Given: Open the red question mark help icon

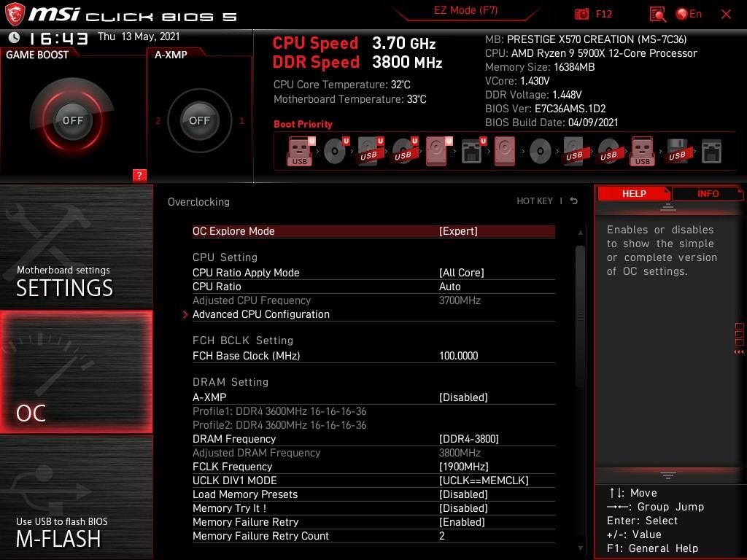Looking at the screenshot, I should 139,175.
